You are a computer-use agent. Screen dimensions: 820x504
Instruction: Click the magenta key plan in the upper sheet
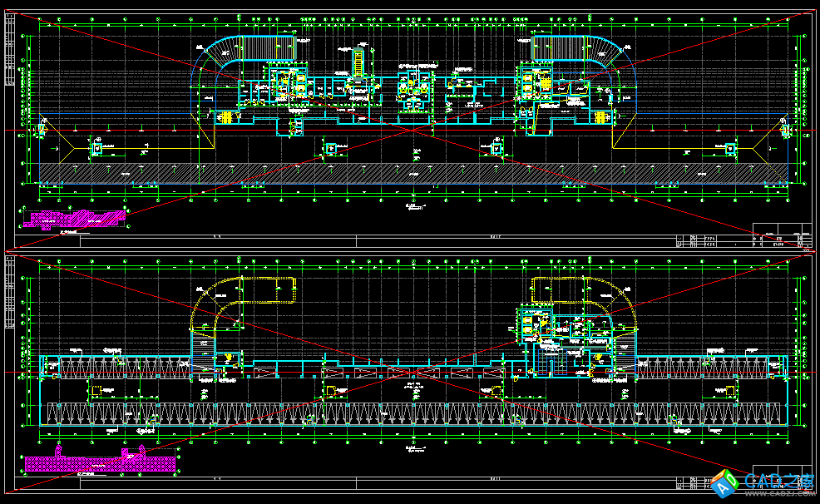click(x=75, y=219)
